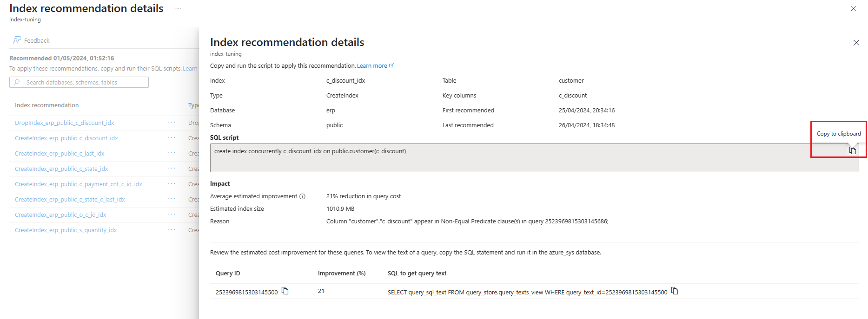Open the Learn more link in details panel
The height and width of the screenshot is (319, 868).
point(375,66)
